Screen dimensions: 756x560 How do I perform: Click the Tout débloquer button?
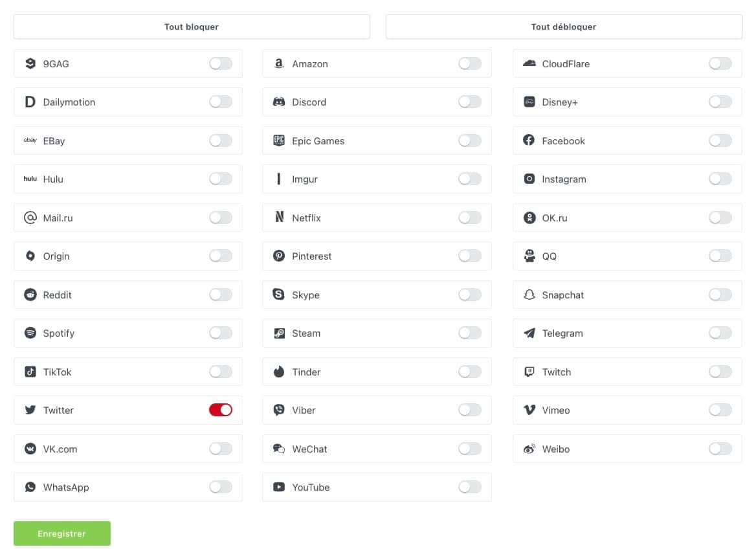click(564, 27)
